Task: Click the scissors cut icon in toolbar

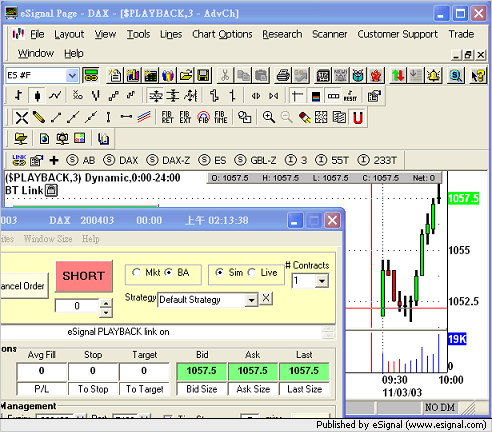Action: click(225, 75)
